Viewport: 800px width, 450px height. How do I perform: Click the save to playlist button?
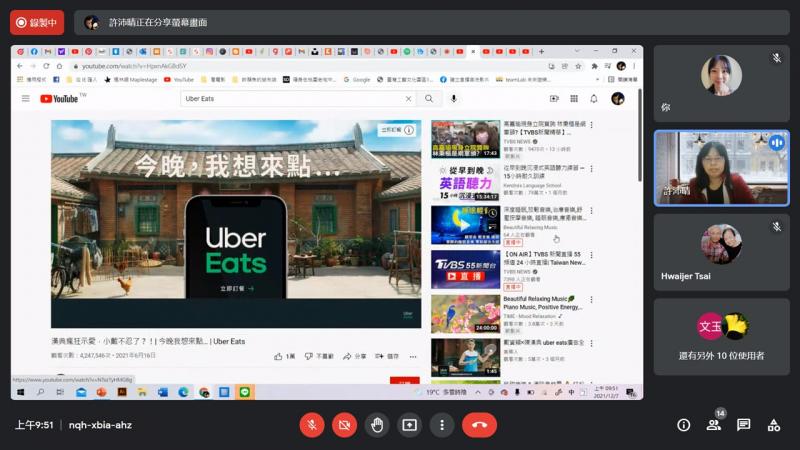(x=387, y=356)
